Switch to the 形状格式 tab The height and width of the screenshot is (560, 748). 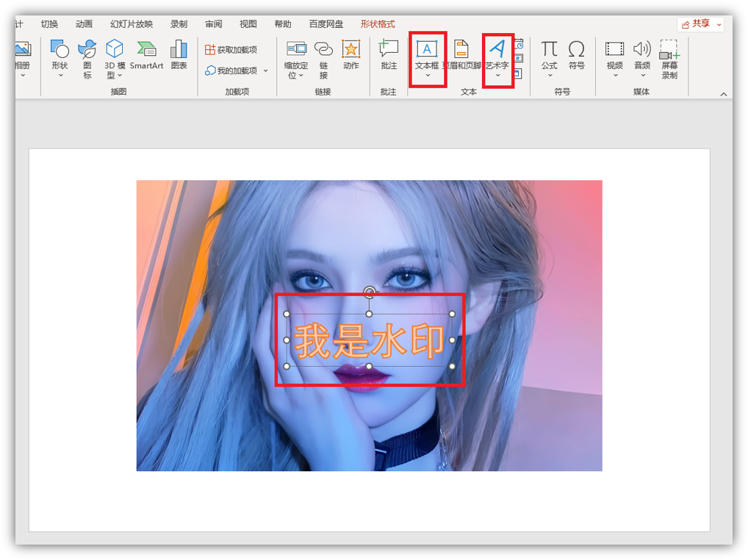coord(378,24)
